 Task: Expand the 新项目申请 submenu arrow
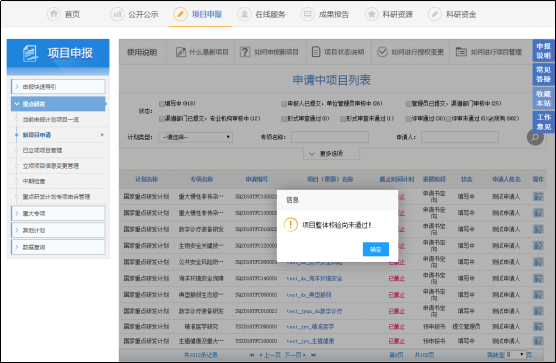(102, 135)
